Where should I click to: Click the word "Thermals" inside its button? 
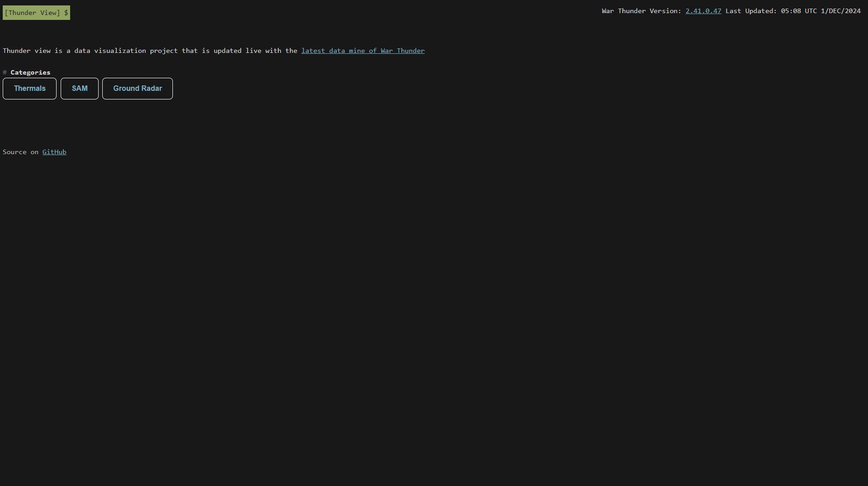pyautogui.click(x=29, y=89)
